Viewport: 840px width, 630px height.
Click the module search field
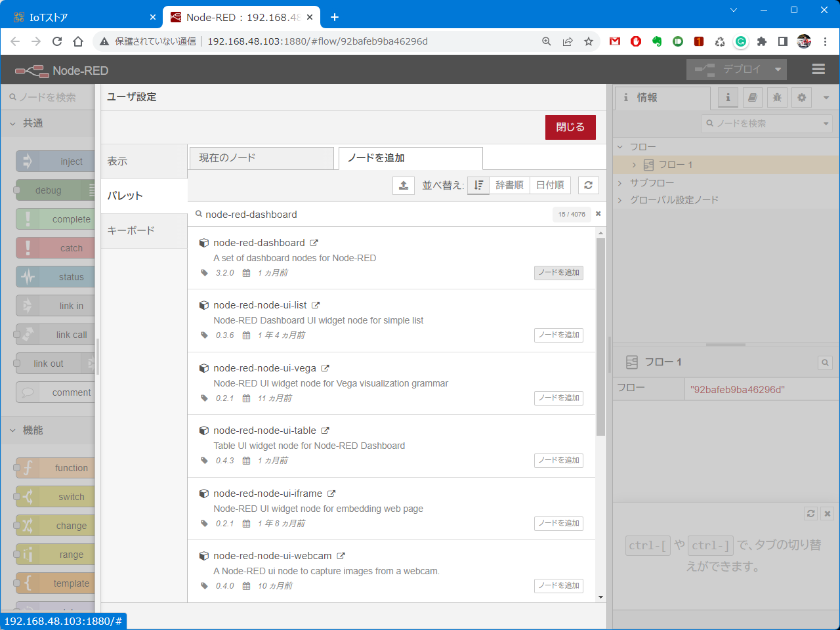pyautogui.click(x=374, y=215)
